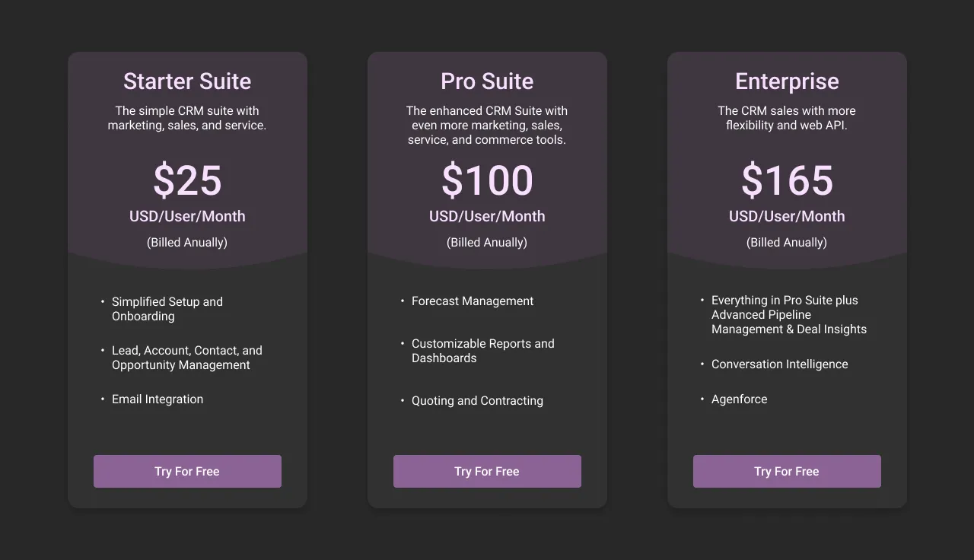Click the Try For Free button under Starter Suite

point(187,471)
